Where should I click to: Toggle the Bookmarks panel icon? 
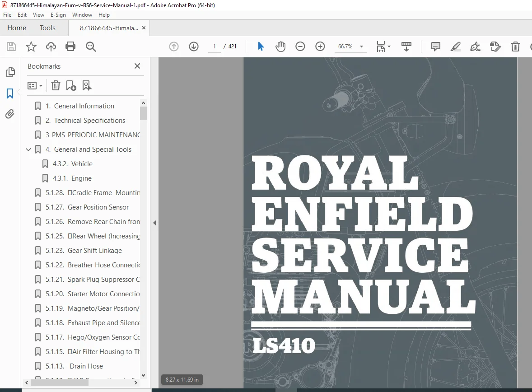coord(10,93)
